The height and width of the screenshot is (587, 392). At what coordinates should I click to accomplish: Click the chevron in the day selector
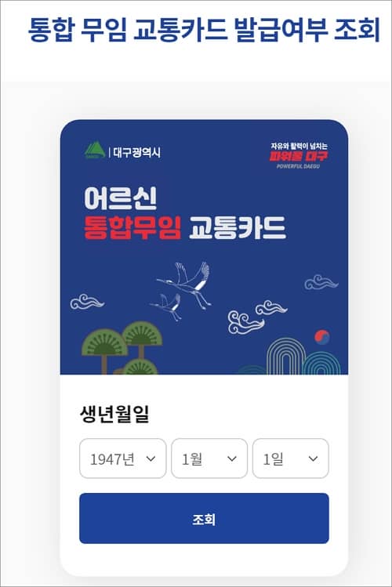click(x=313, y=458)
